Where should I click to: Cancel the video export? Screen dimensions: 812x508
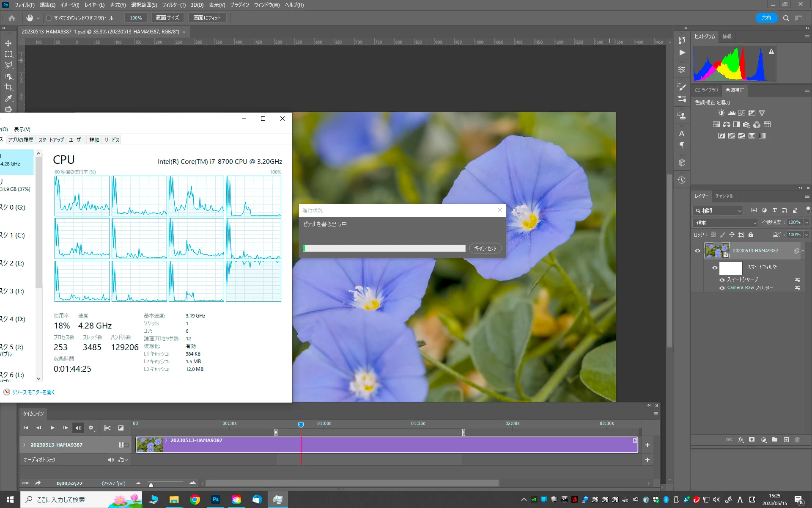click(485, 248)
